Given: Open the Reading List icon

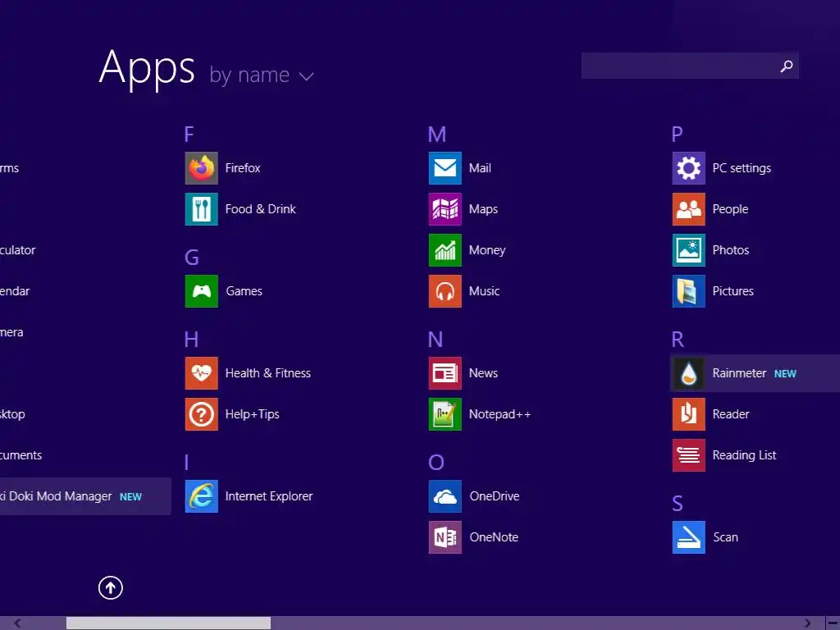Looking at the screenshot, I should [689, 455].
